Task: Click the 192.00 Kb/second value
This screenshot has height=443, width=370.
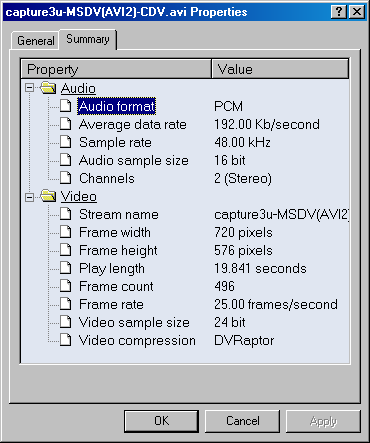Action: [x=267, y=124]
